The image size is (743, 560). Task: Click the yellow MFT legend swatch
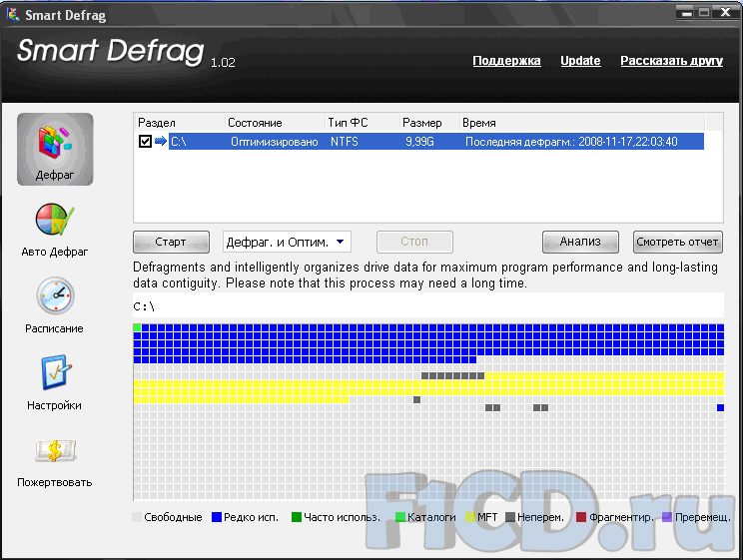[x=470, y=517]
